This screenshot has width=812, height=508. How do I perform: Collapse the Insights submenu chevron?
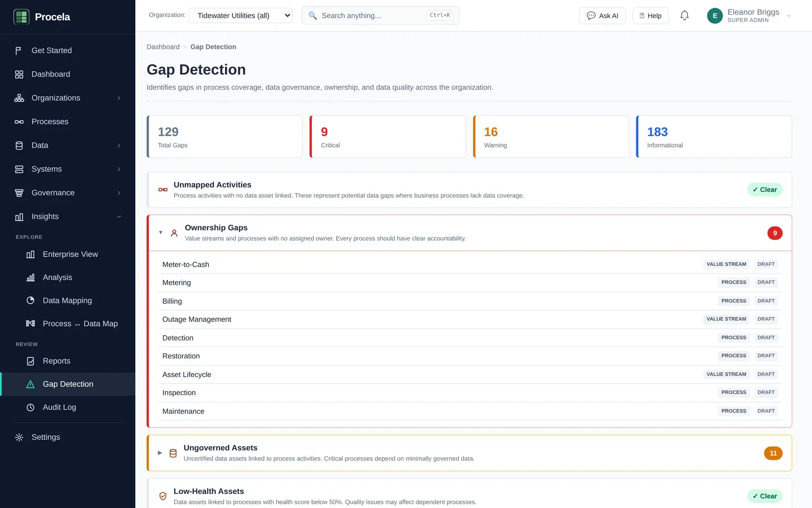click(x=119, y=217)
